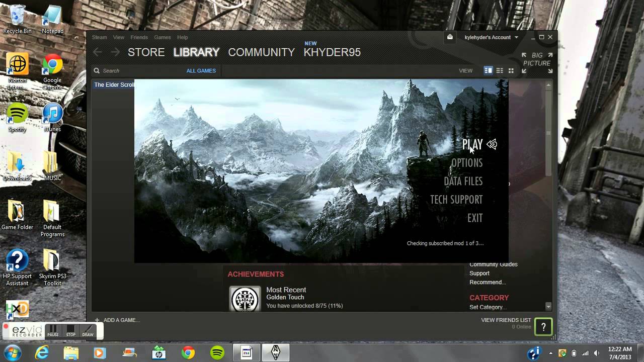Click the green question mark avatar
Screen dimensions: 644x362
543,327
